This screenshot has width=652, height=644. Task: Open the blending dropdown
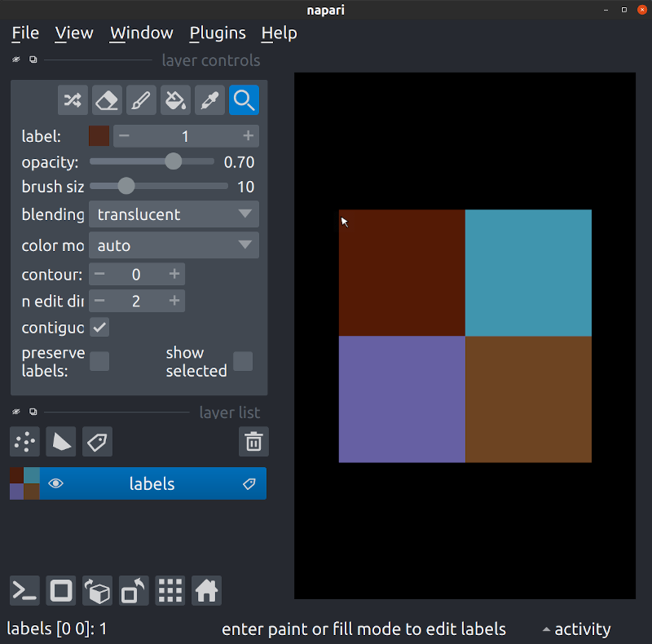pyautogui.click(x=174, y=214)
